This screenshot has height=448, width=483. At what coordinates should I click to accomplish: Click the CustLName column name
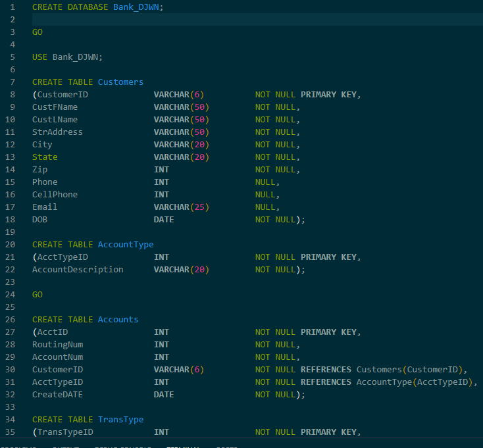[55, 120]
